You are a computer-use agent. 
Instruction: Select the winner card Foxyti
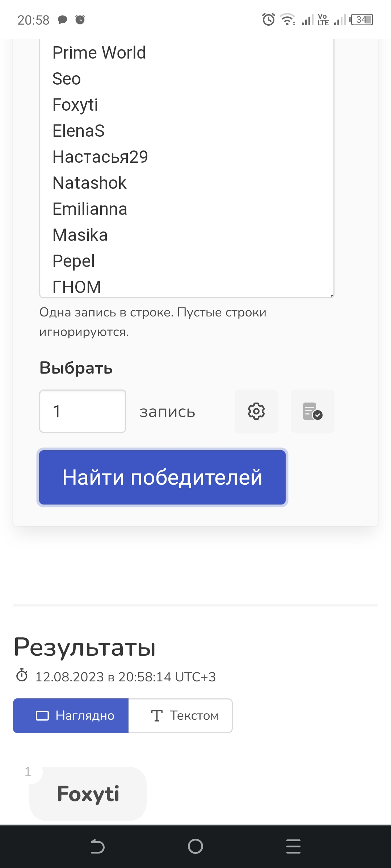click(88, 794)
